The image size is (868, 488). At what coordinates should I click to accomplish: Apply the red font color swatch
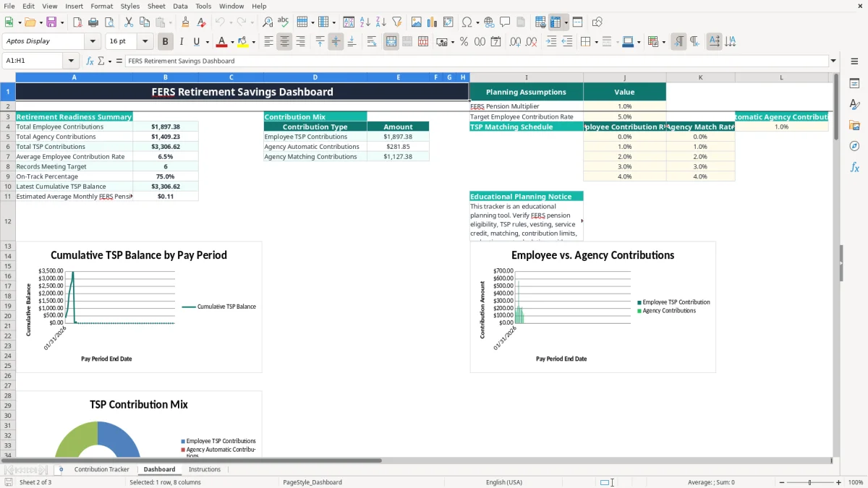click(x=222, y=42)
